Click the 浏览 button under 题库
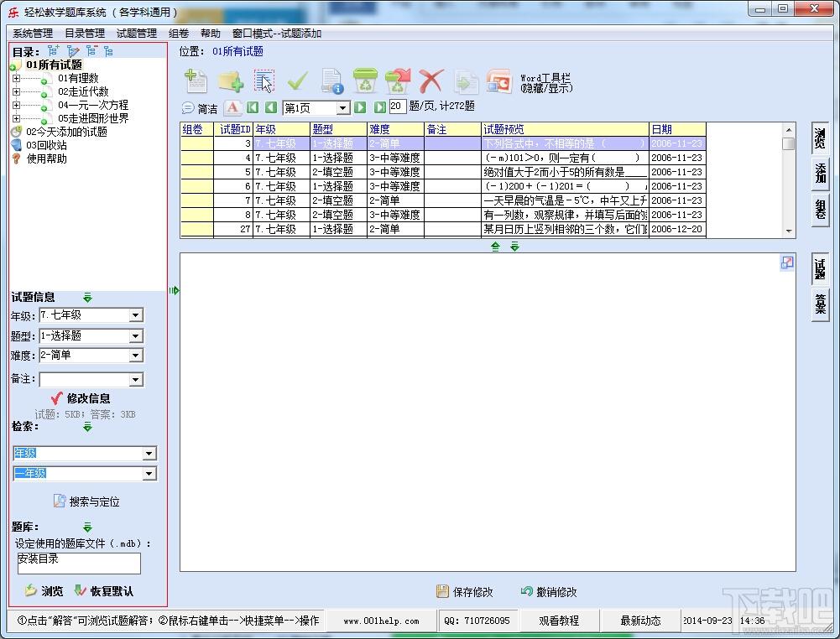 coord(44,591)
